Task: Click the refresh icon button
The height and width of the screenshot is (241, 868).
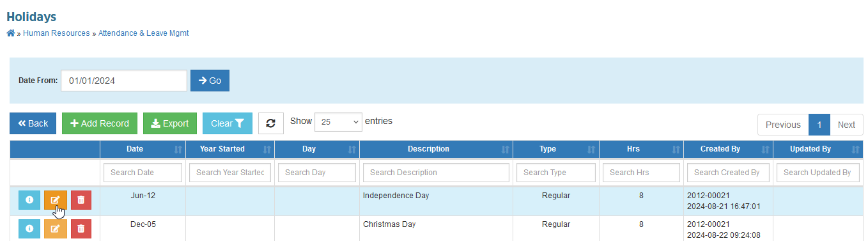Action: click(271, 123)
